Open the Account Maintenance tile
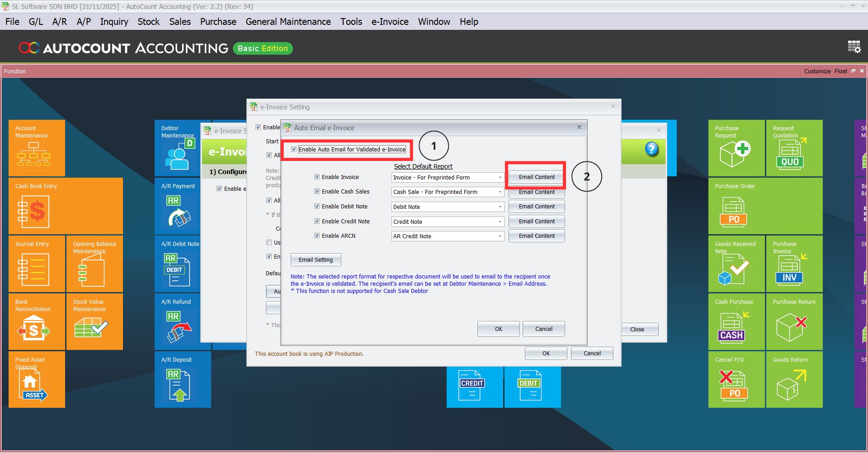 click(x=37, y=148)
